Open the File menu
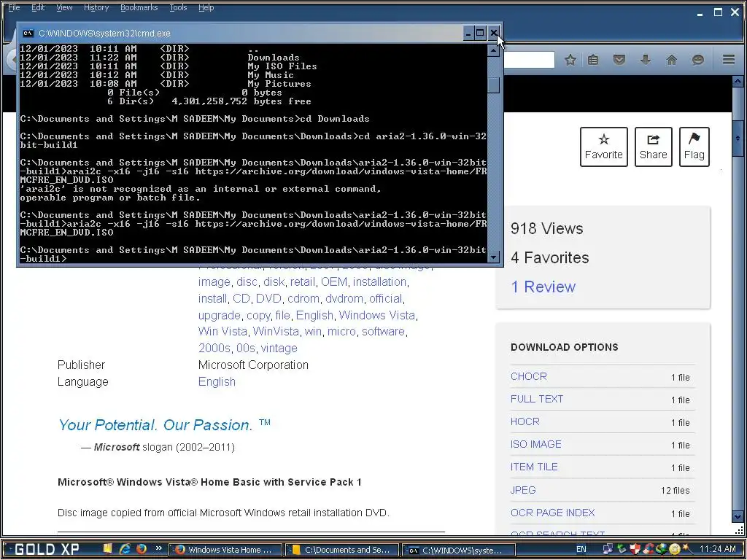Screen dimensions: 747x560 [x=15, y=7]
